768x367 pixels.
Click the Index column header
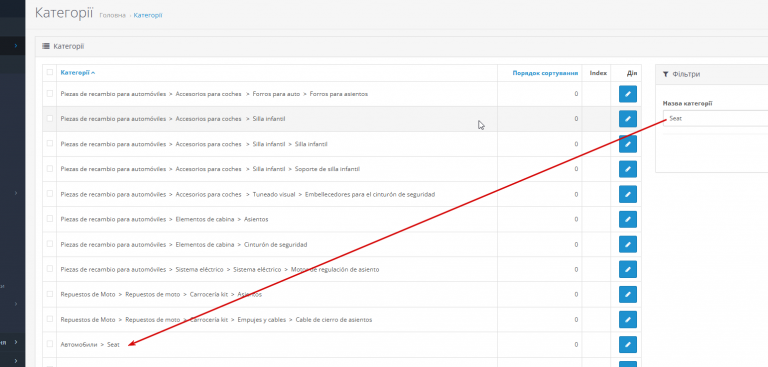(x=598, y=73)
